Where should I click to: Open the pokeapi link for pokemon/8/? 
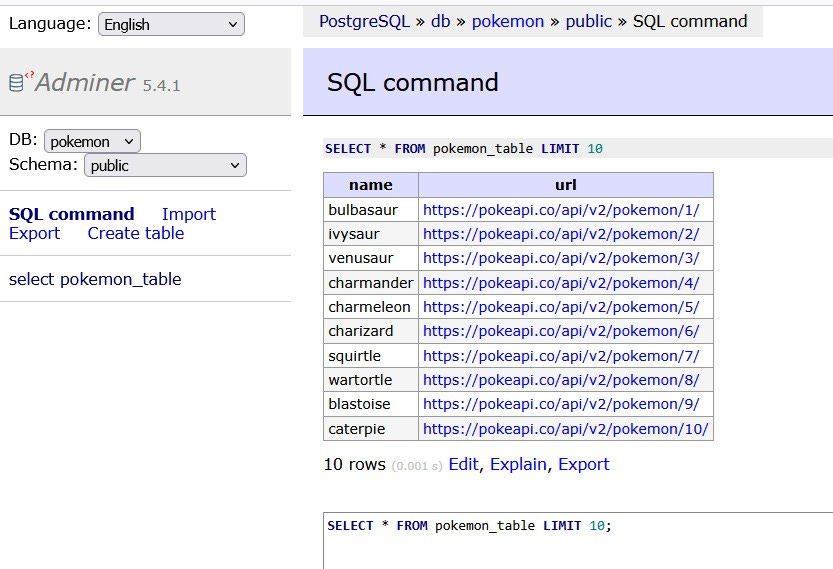point(561,380)
